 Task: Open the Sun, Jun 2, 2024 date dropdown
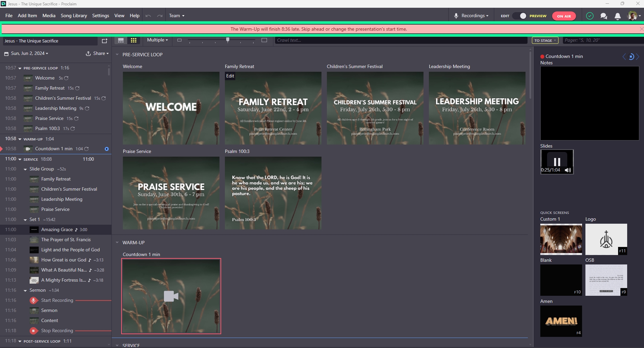click(x=30, y=54)
